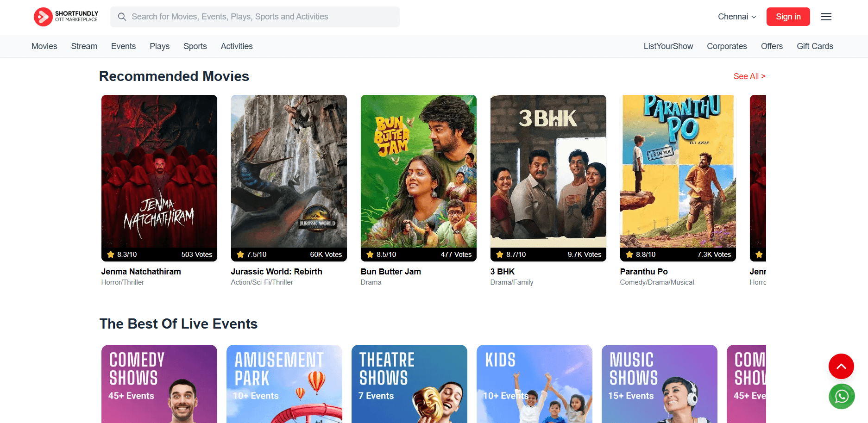Open the WhatsApp chat icon
The height and width of the screenshot is (423, 868).
point(841,396)
